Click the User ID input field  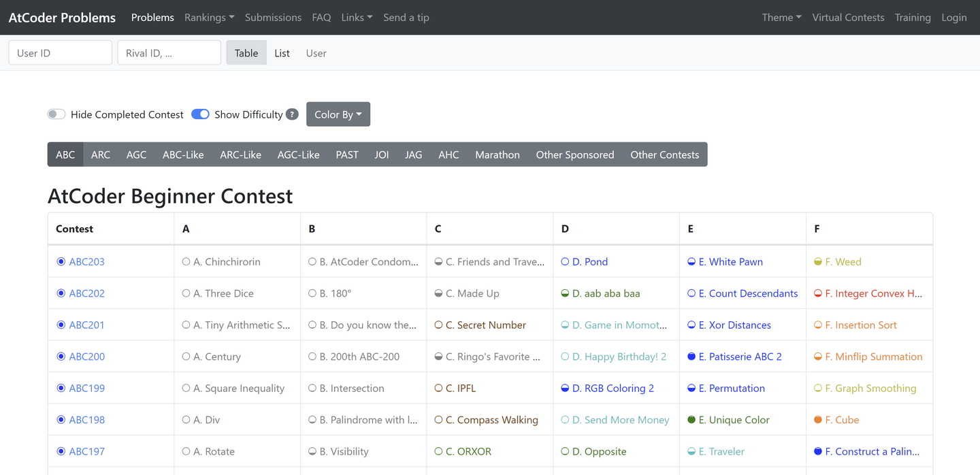(61, 53)
